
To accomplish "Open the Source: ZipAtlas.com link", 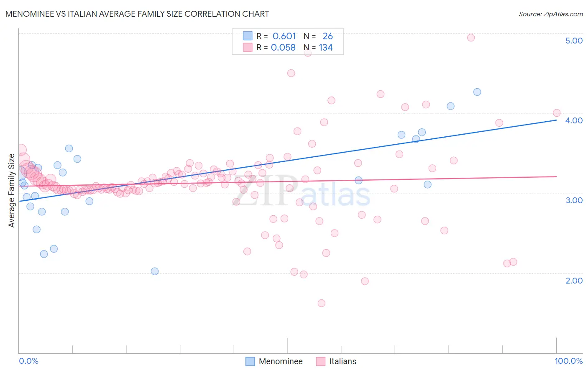I will tap(551, 14).
